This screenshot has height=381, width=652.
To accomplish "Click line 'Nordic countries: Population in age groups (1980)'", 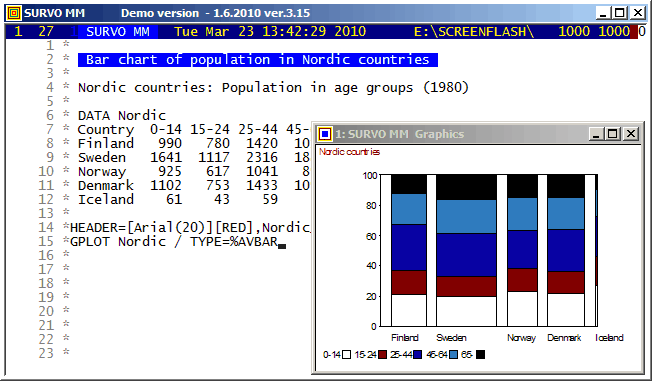I will coord(273,87).
